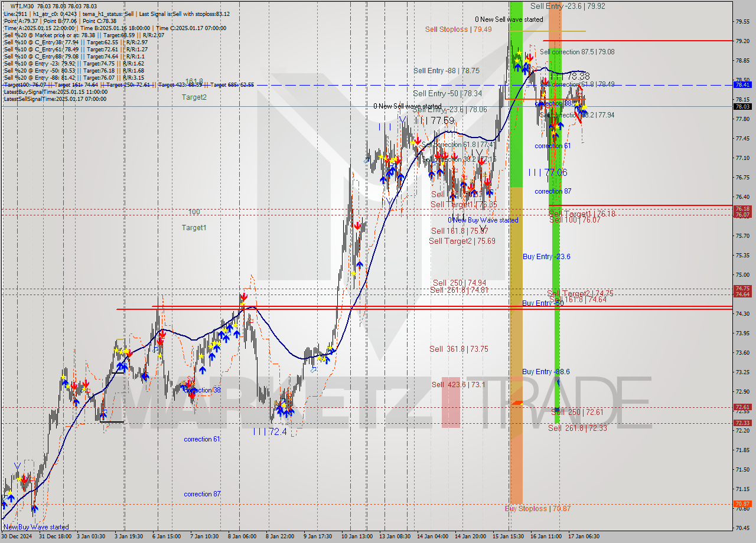Select the 75.00 price axis value
The image size is (756, 543).
(742, 274)
